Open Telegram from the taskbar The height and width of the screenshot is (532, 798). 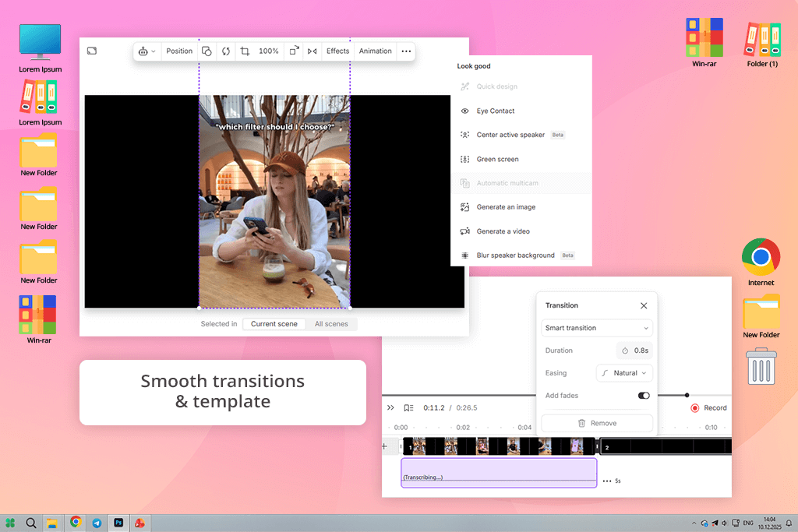click(97, 523)
